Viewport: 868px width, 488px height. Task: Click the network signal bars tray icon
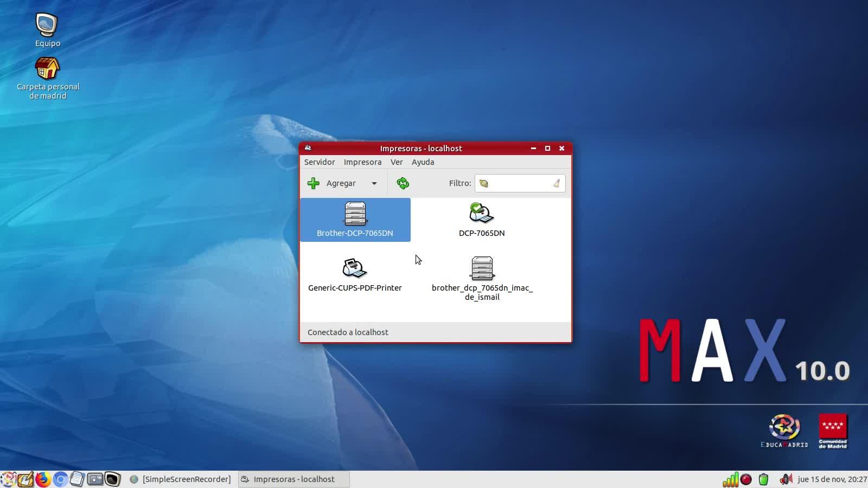730,479
